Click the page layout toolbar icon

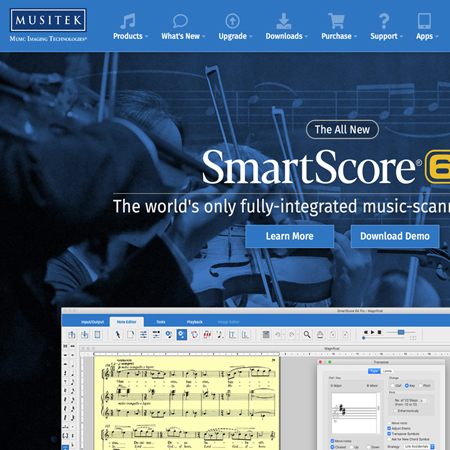click(97, 334)
